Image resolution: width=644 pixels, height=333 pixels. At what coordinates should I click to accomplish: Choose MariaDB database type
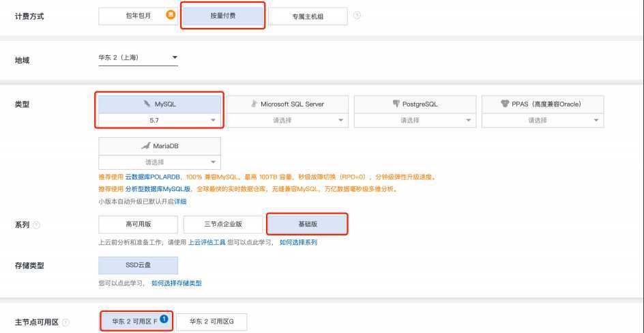[160, 146]
